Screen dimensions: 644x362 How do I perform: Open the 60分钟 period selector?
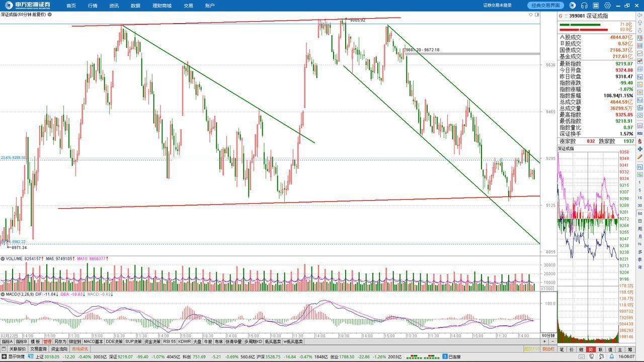548,335
